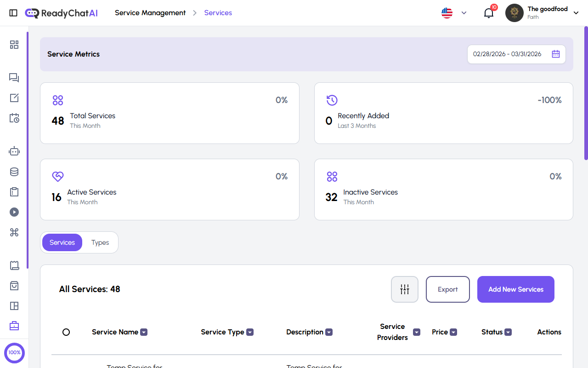Open the play/media icon in sidebar
Screen dimensions: 588x368
[x=14, y=212]
